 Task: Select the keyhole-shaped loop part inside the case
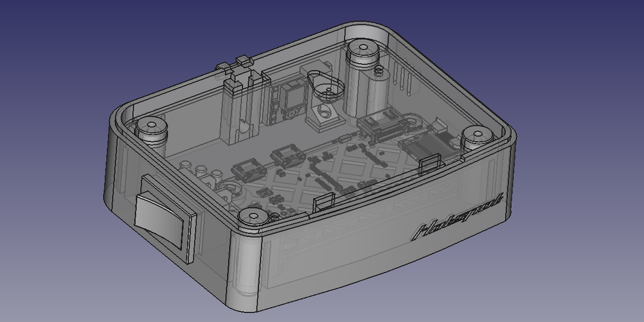click(326, 86)
